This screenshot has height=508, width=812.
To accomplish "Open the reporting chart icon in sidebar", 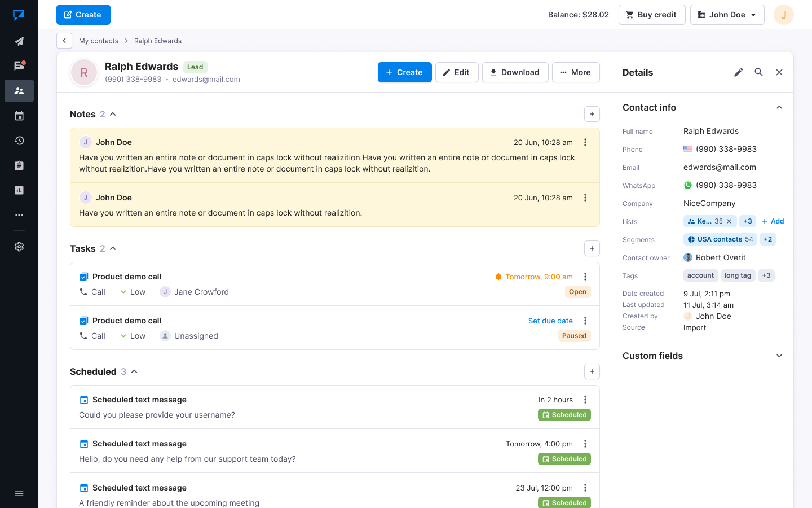I will point(19,190).
